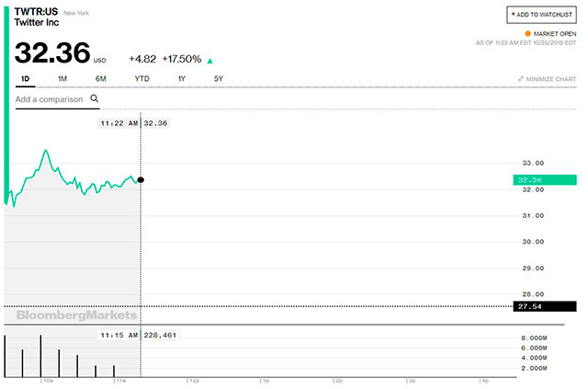This screenshot has width=588, height=389.
Task: Click the AS OF 11:22 AM EDT timestamp
Action: (x=526, y=43)
